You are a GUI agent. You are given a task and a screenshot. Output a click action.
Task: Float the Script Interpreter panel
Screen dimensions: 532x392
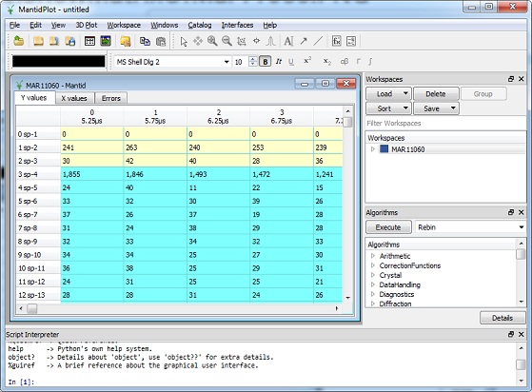click(x=511, y=334)
